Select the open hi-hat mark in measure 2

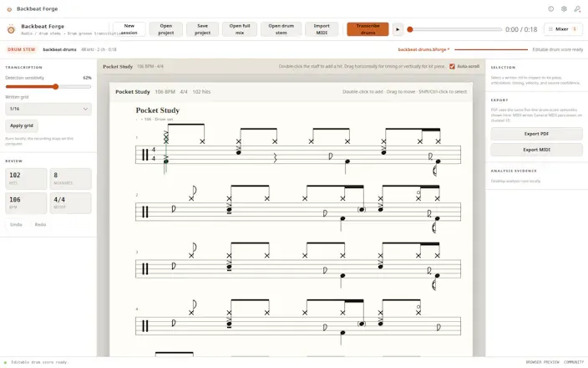[418, 192]
